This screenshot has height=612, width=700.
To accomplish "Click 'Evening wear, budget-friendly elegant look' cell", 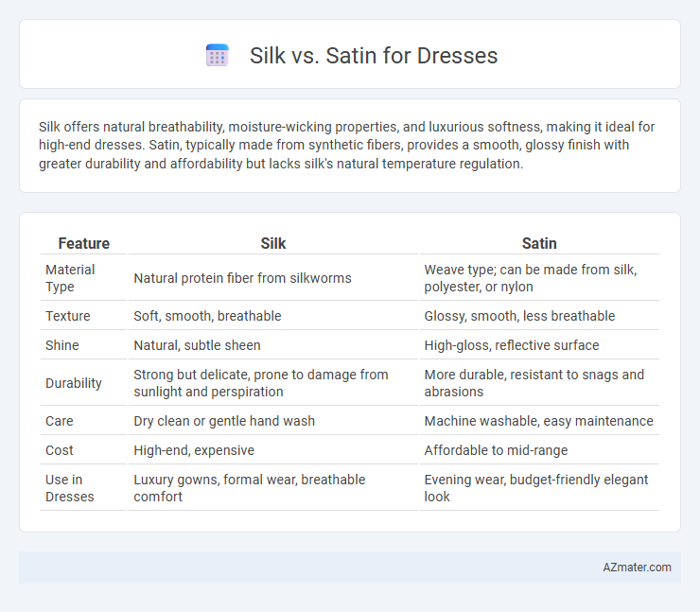I will pyautogui.click(x=539, y=488).
